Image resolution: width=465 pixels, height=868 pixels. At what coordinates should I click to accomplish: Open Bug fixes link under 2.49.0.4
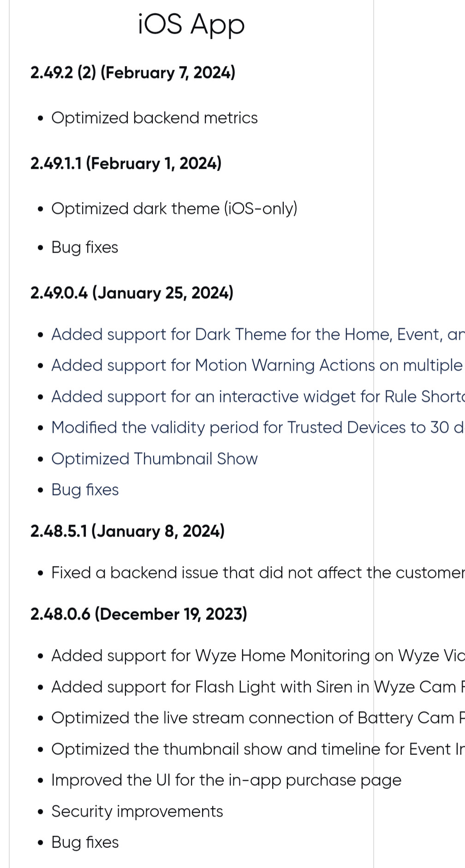pyautogui.click(x=85, y=490)
